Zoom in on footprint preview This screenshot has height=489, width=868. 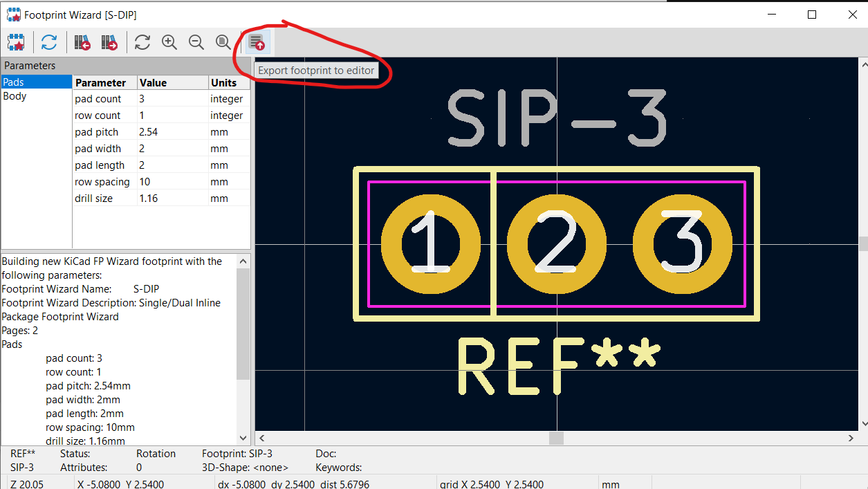[169, 42]
